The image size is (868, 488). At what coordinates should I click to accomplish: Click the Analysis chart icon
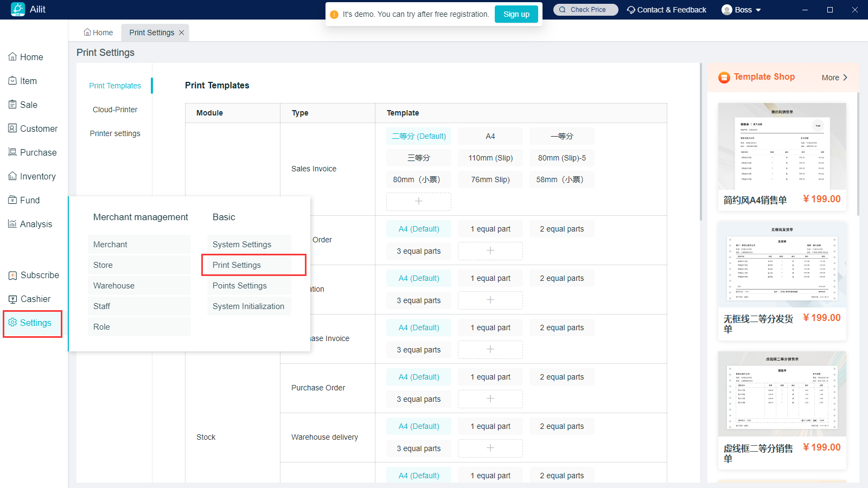12,224
